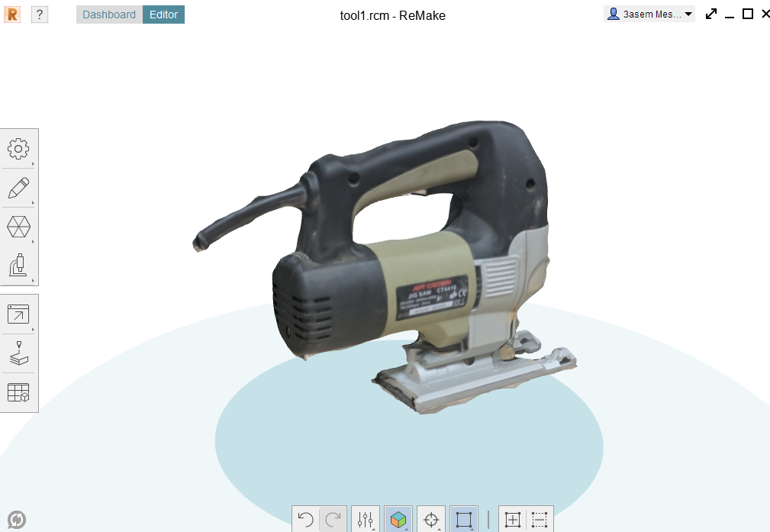770x532 pixels.
Task: Click the export window arrow icon
Action: [18, 314]
